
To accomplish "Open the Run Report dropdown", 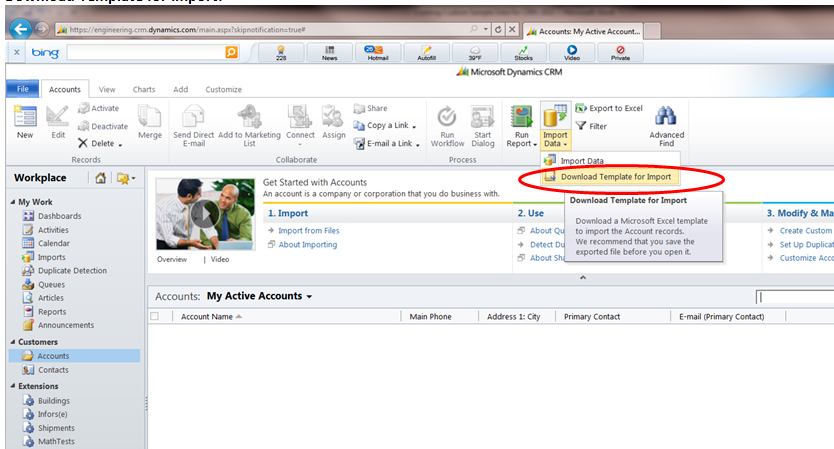I will [x=535, y=144].
